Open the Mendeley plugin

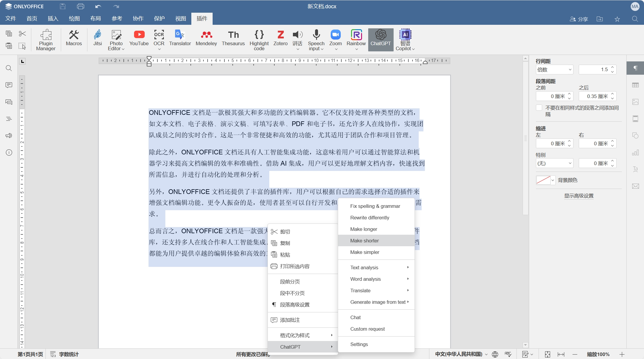point(206,38)
